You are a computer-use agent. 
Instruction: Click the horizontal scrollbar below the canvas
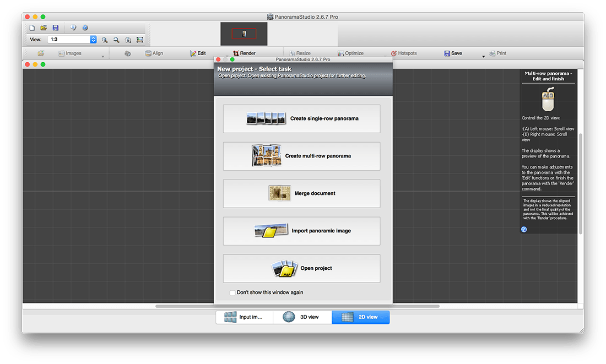297,306
